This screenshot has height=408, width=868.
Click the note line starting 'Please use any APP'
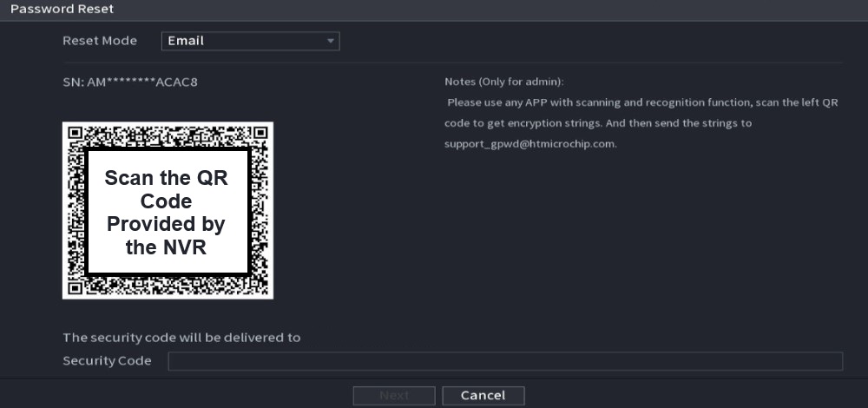642,103
